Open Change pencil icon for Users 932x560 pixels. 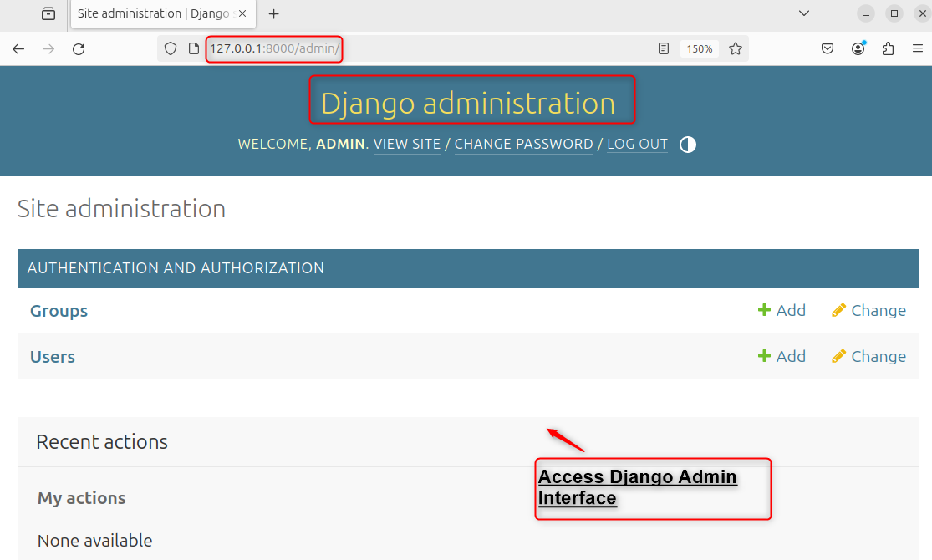[x=868, y=356]
